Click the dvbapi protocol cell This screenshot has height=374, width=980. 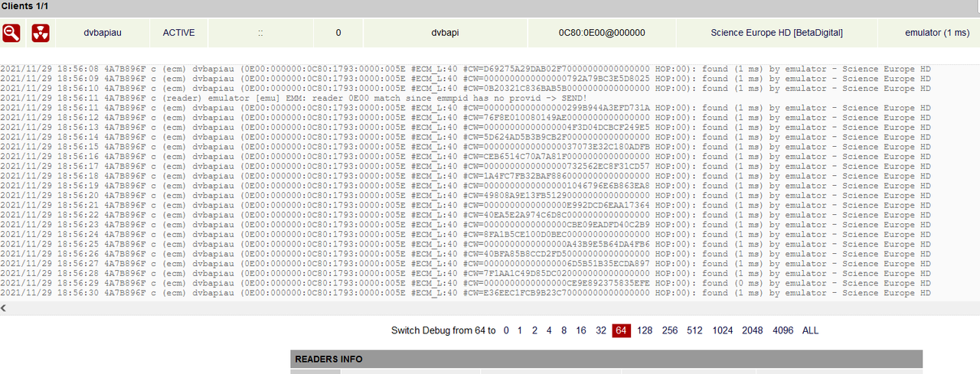446,33
